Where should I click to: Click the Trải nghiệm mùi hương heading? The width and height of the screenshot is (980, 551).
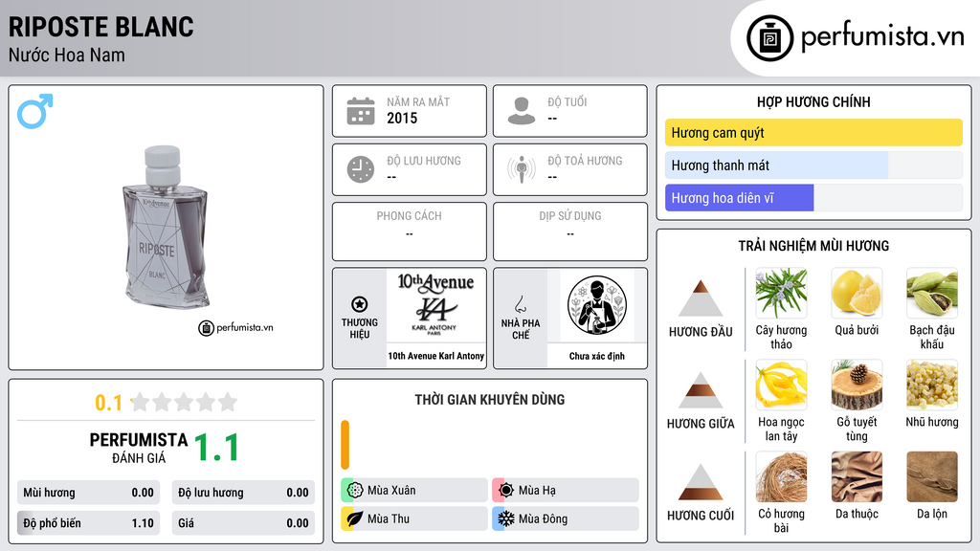pyautogui.click(x=813, y=246)
